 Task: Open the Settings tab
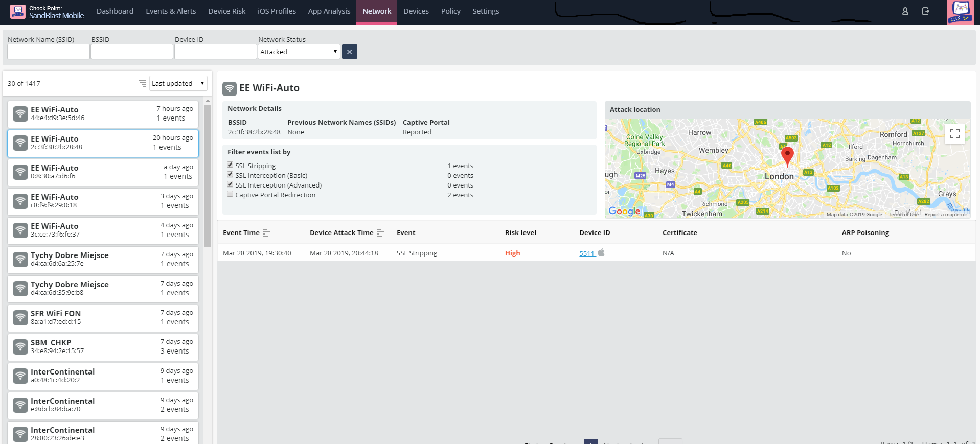(x=486, y=11)
